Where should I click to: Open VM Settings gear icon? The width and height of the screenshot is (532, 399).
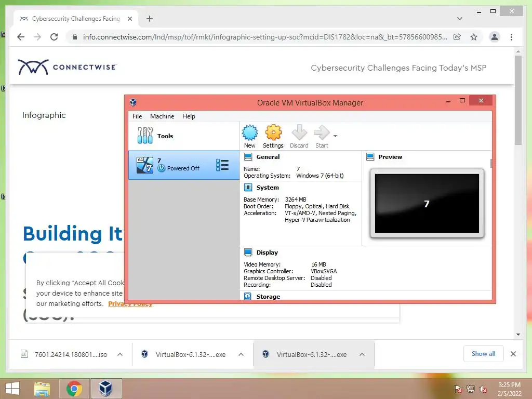273,132
